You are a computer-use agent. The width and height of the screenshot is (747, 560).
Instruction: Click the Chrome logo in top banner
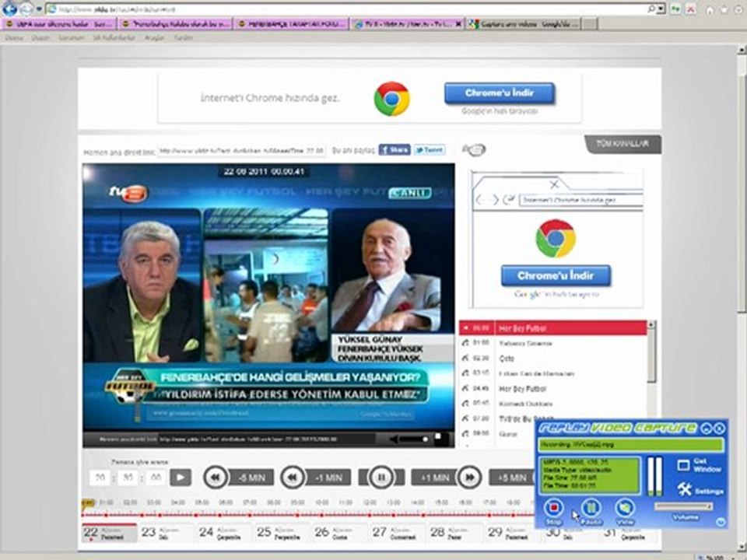coord(391,99)
